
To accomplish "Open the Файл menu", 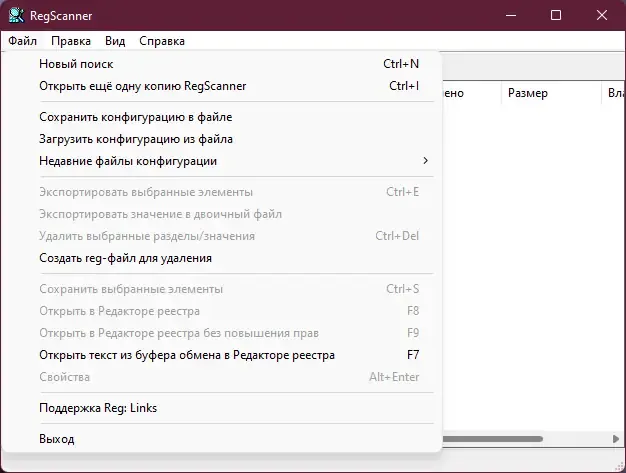I will click(x=22, y=41).
